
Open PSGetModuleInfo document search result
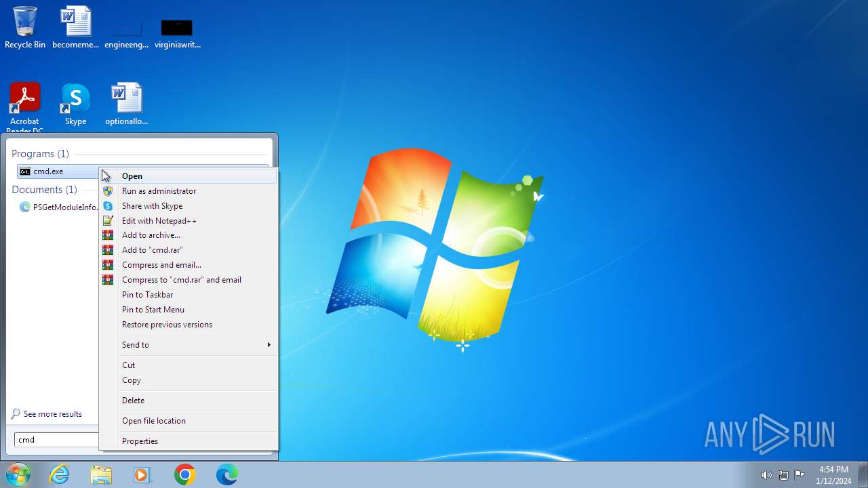58,207
